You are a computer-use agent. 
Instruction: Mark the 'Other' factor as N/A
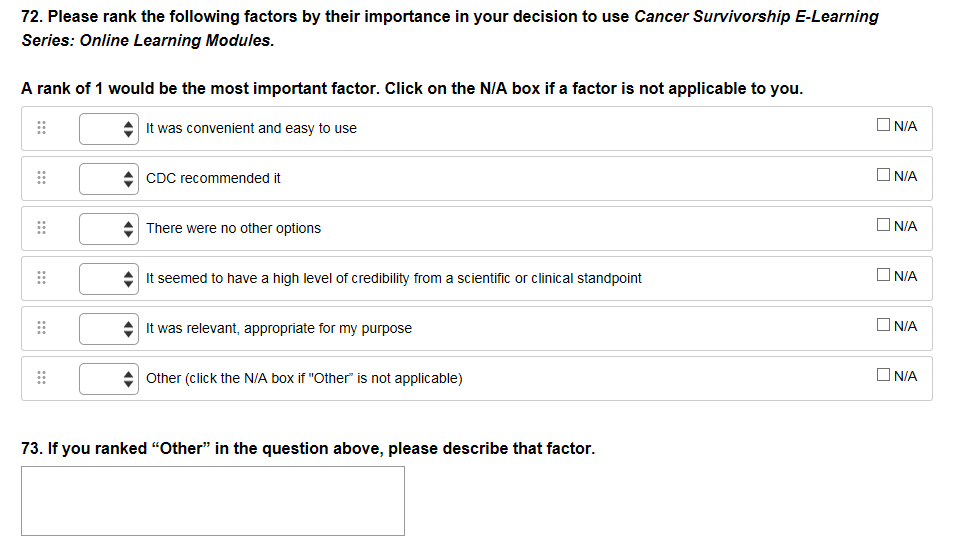tap(882, 376)
